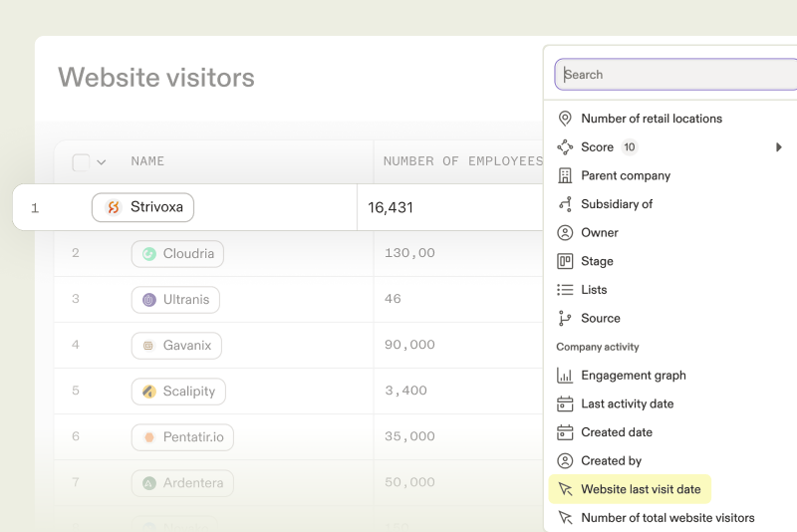This screenshot has height=532, width=797.
Task: Click the Engagement graph bar chart icon
Action: [x=565, y=376]
